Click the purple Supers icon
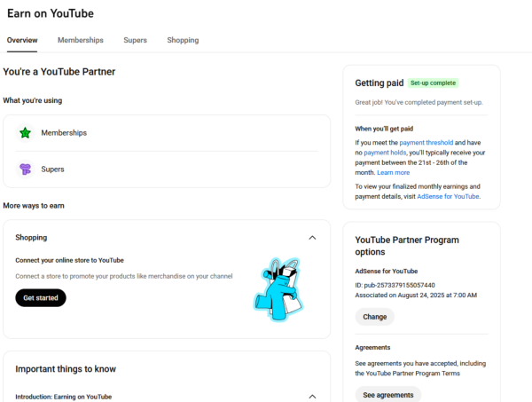This screenshot has width=532, height=402. (25, 169)
